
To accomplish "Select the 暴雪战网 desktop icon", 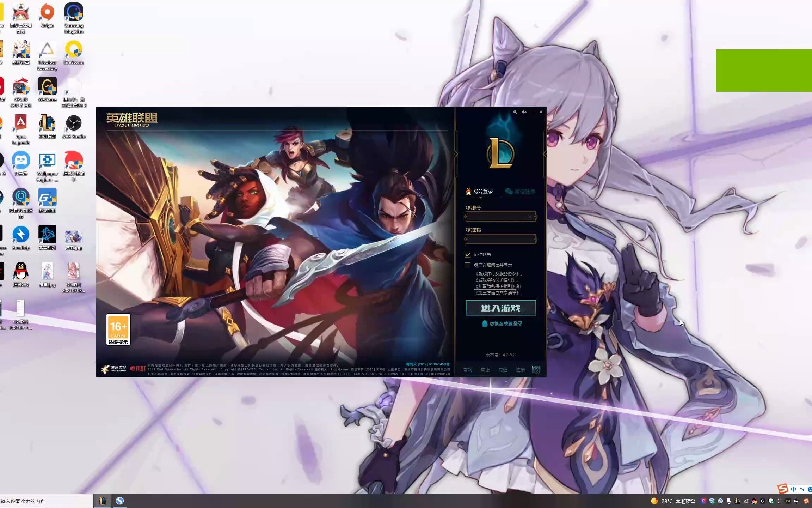I will point(47,238).
